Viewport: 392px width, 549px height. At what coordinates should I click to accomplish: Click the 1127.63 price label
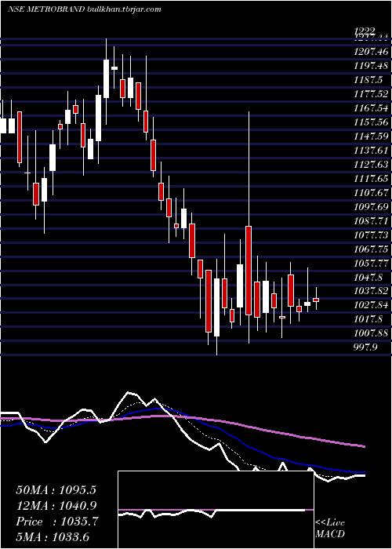pos(372,164)
